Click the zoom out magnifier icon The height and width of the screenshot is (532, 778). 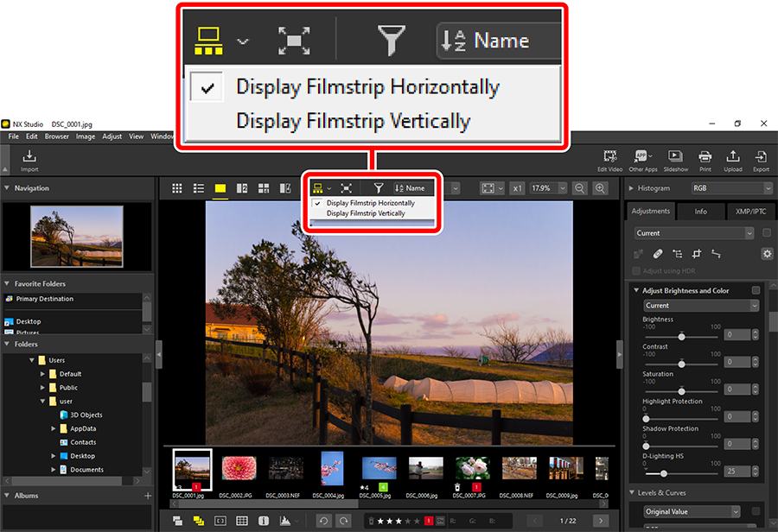[579, 188]
